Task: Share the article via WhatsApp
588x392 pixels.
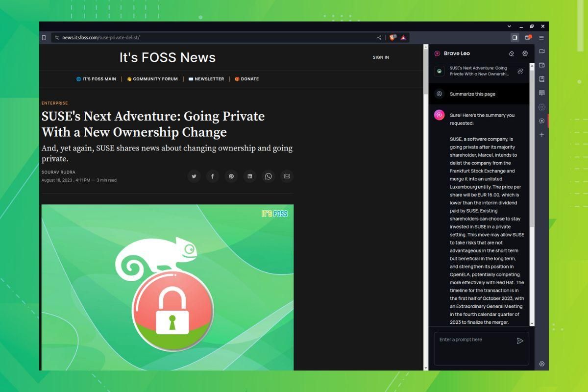Action: pos(268,176)
